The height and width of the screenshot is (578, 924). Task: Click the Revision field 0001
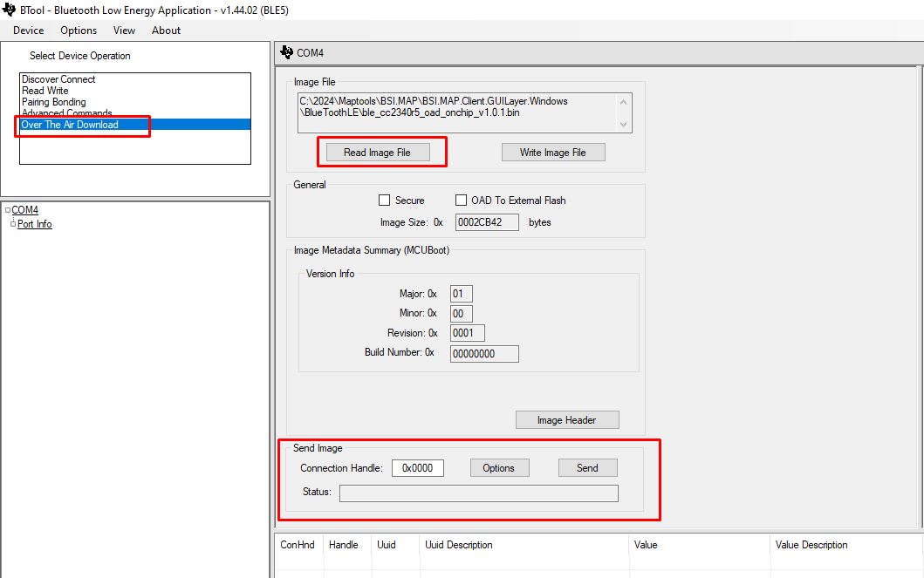tap(468, 333)
